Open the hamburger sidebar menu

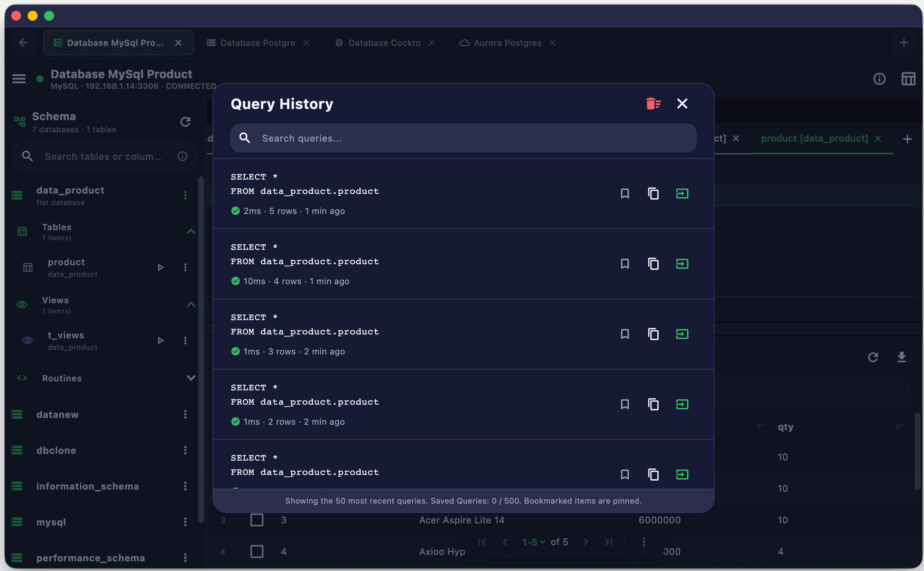click(x=19, y=78)
